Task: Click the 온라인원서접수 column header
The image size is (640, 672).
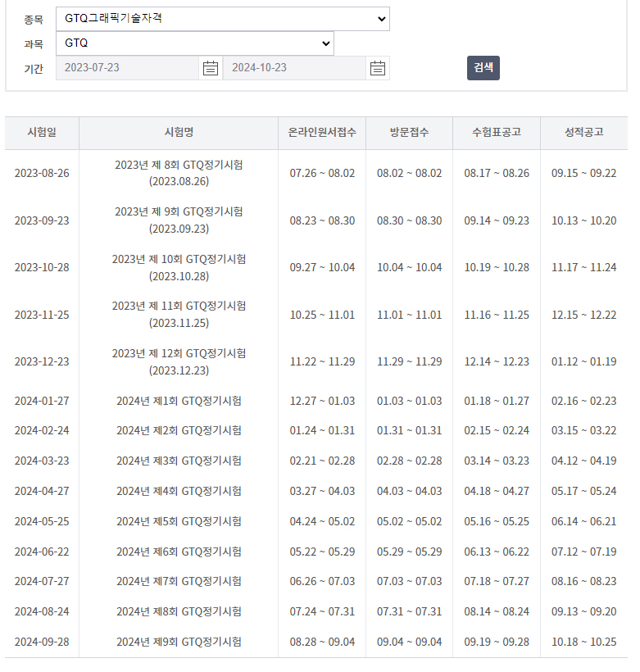Action: pos(322,132)
